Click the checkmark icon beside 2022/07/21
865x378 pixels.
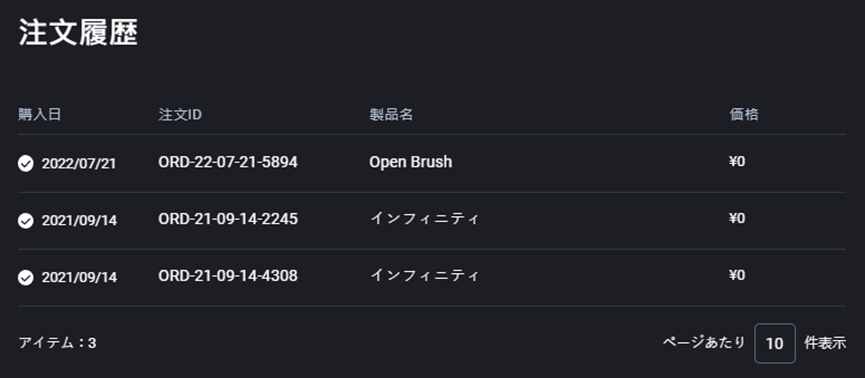(x=25, y=163)
